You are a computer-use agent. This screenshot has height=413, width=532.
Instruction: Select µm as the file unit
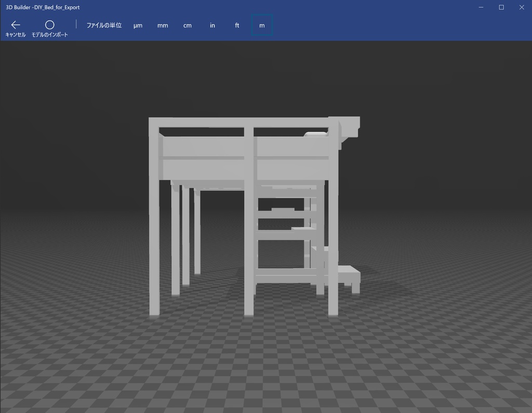coord(137,25)
